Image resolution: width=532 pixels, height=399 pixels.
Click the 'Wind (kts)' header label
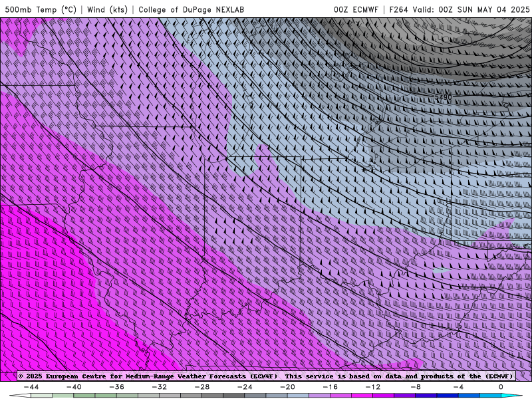click(107, 9)
